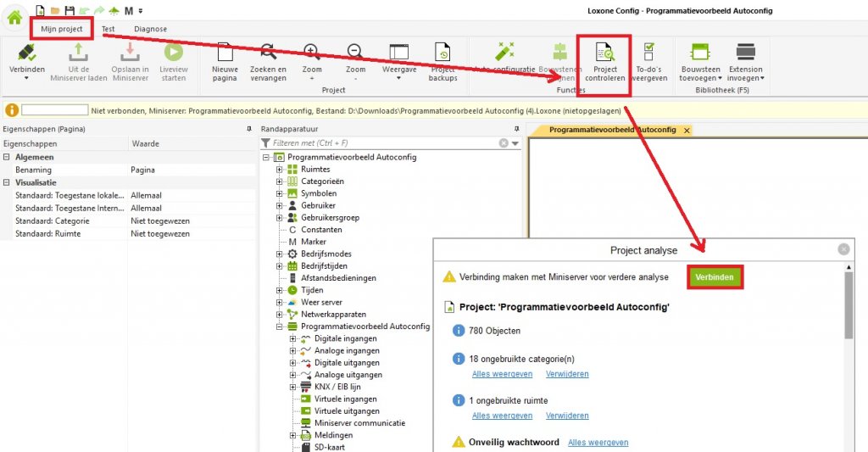Select Constanten in the tree

321,229
